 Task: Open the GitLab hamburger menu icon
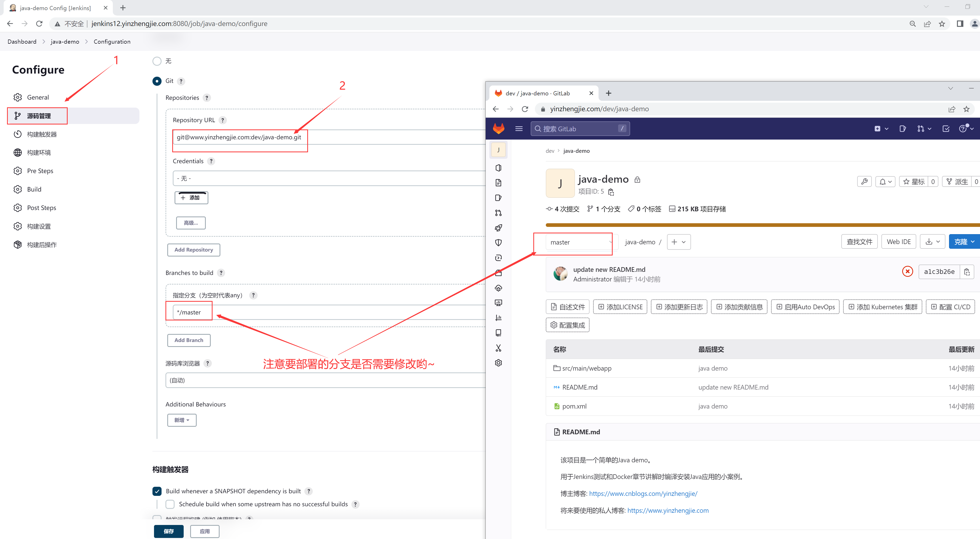[519, 128]
